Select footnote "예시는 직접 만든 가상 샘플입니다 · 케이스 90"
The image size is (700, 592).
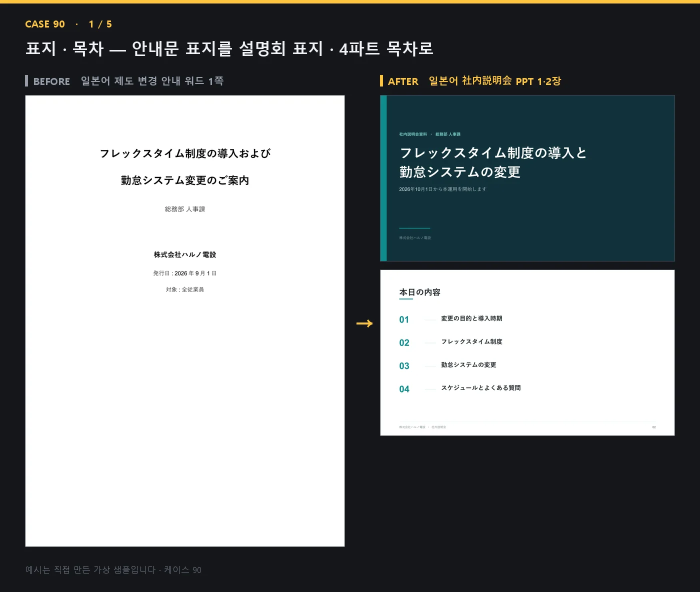coord(113,570)
